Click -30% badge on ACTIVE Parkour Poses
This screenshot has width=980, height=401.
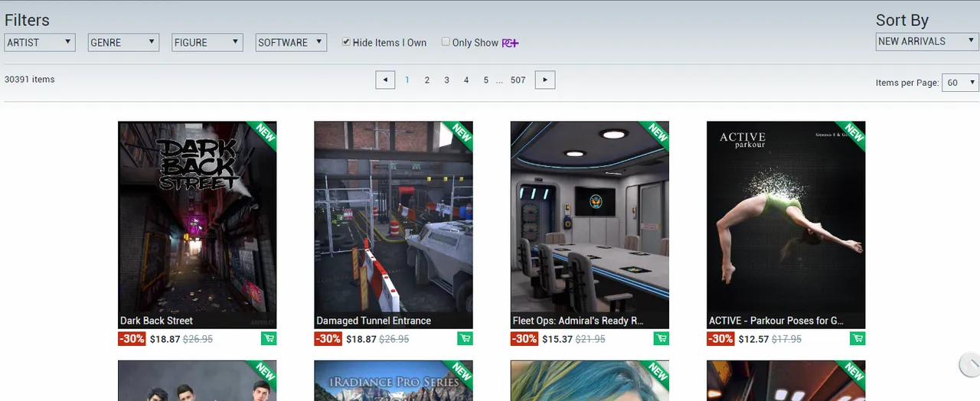pyautogui.click(x=720, y=338)
